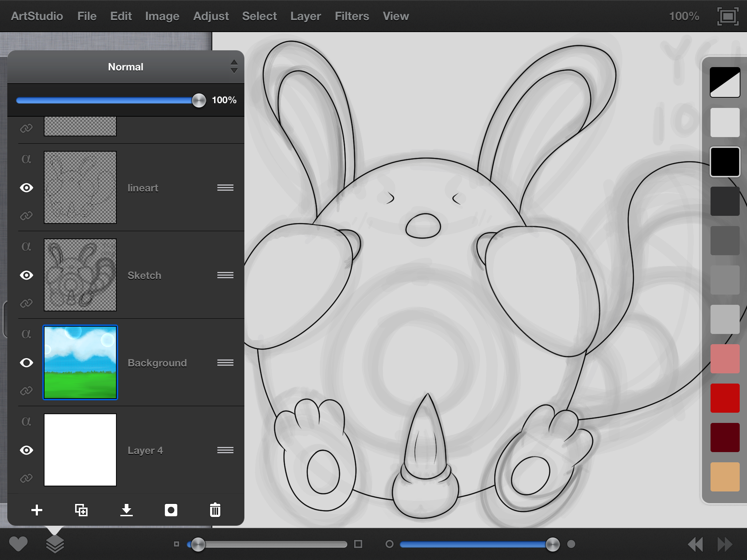This screenshot has width=747, height=560.
Task: Click the 100% zoom indicator
Action: coord(684,16)
